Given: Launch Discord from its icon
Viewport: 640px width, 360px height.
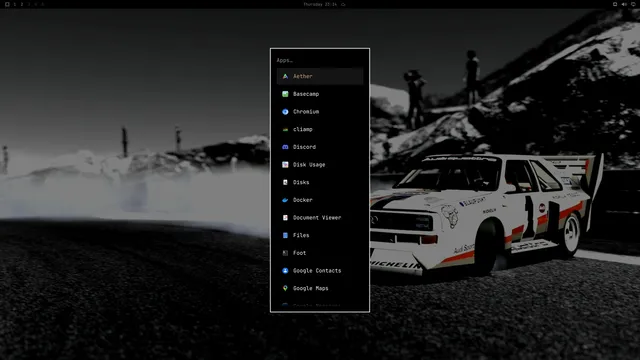Looking at the screenshot, I should click(x=285, y=147).
